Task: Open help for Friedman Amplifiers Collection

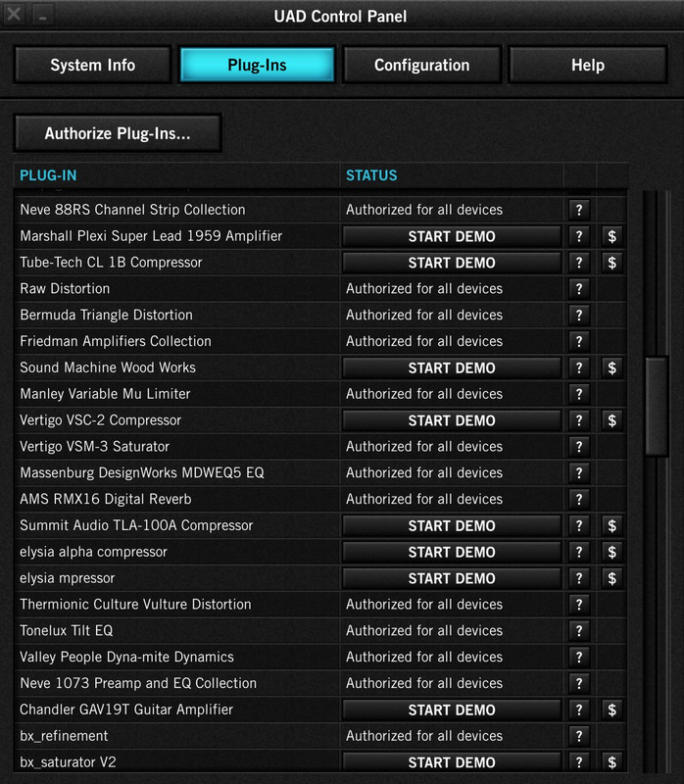Action: point(579,341)
